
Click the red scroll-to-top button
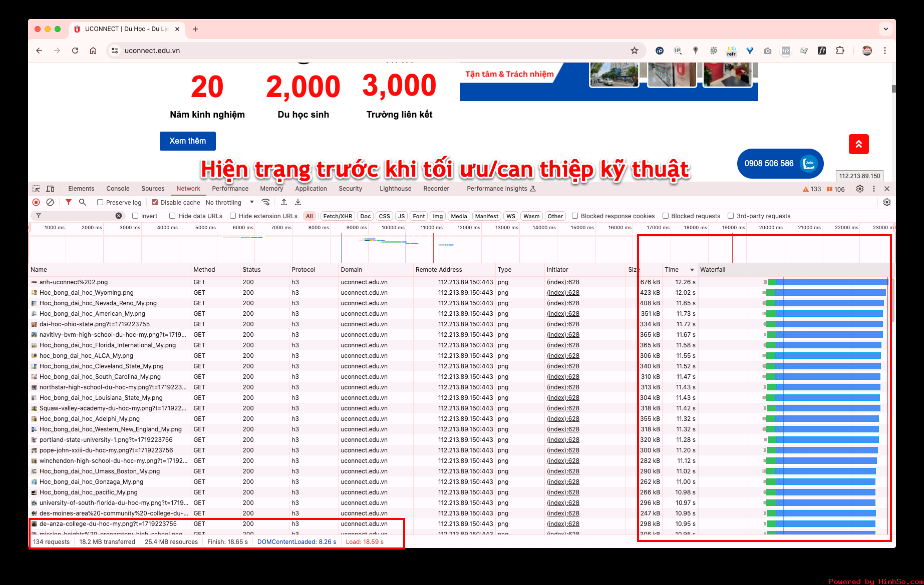tap(859, 144)
